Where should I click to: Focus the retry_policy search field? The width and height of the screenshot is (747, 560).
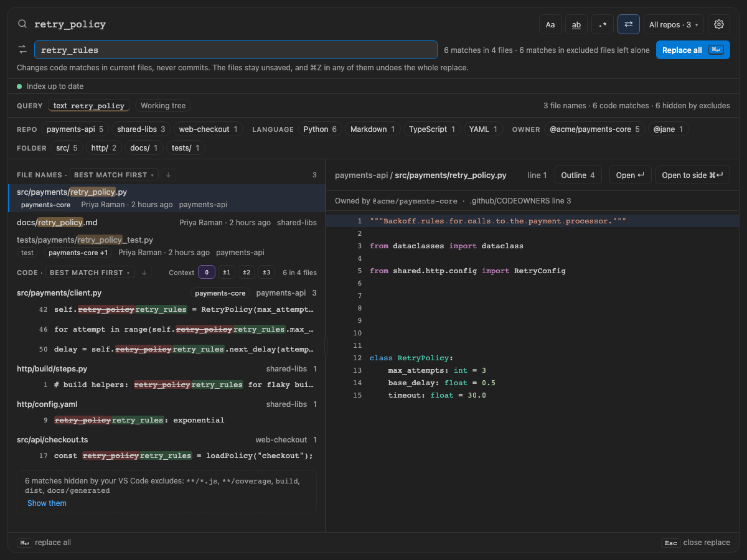(x=283, y=24)
